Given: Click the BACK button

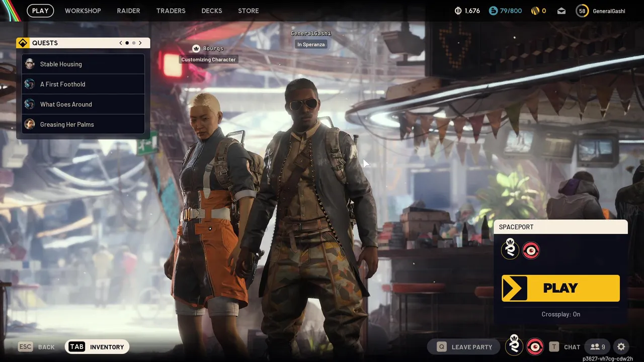Looking at the screenshot, I should pos(36,346).
